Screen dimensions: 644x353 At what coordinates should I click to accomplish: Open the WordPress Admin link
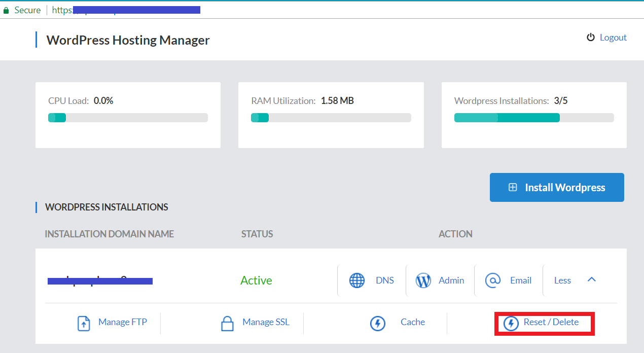pos(451,280)
